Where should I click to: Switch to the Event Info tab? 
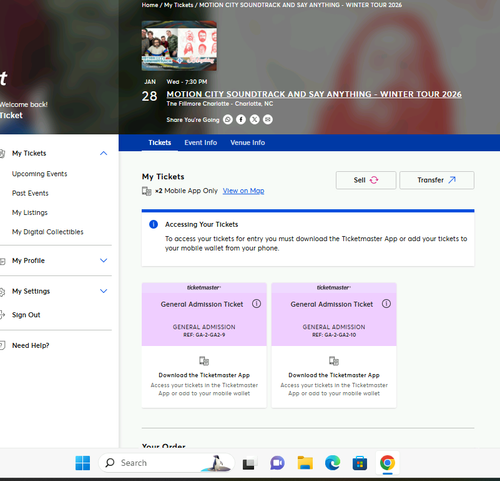(201, 143)
